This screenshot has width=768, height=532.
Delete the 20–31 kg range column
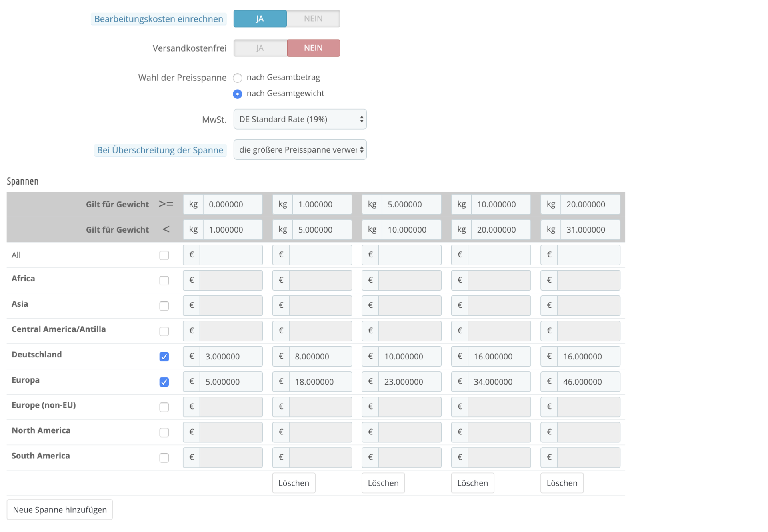(x=562, y=483)
